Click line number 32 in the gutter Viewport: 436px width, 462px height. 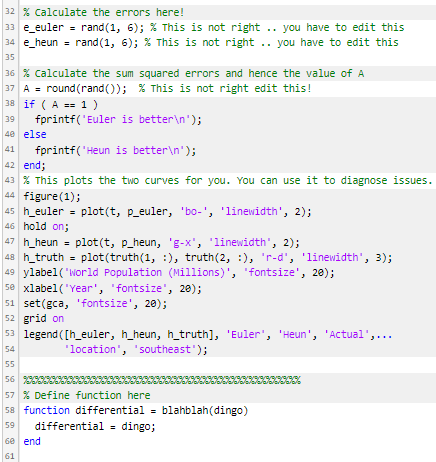[x=10, y=12]
